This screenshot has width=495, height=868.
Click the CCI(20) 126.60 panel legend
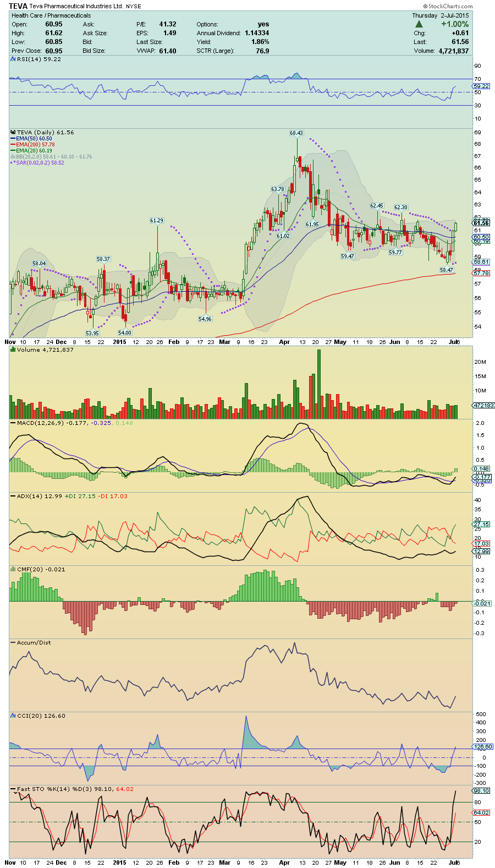click(x=38, y=716)
